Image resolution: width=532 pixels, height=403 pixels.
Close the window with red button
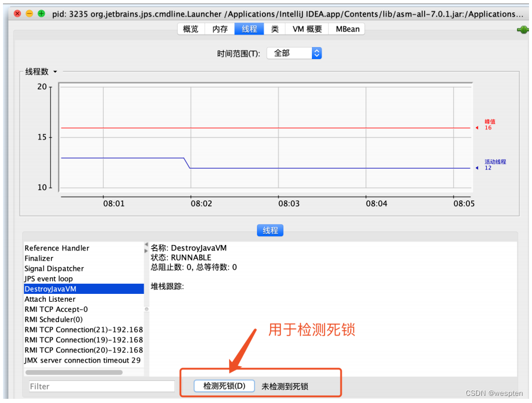click(17, 14)
